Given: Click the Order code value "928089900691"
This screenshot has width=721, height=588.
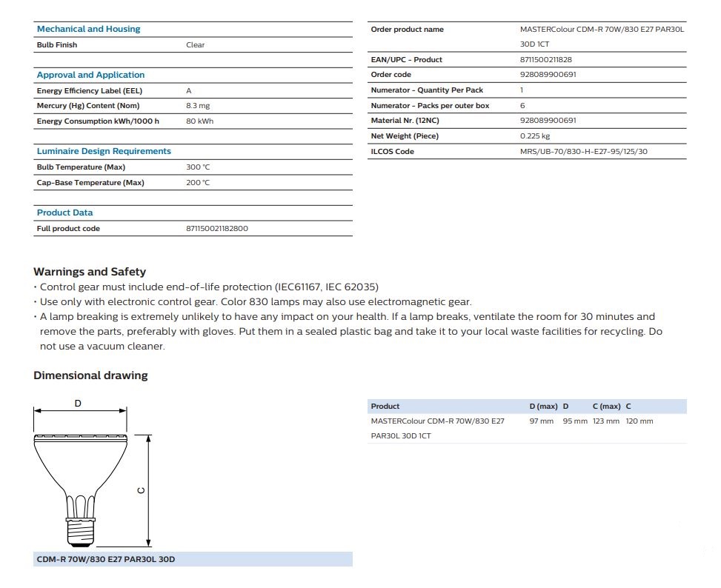Looking at the screenshot, I should pos(548,74).
